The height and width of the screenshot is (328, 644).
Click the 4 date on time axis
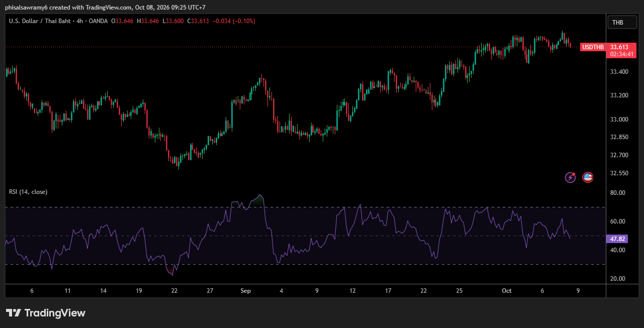282,291
